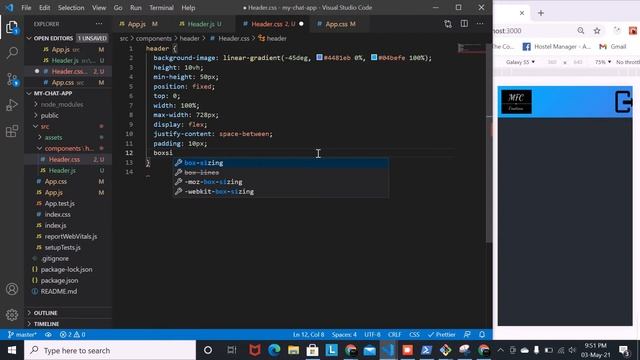The image size is (640, 360).
Task: Click the CRLF line ending status item
Action: click(x=394, y=334)
